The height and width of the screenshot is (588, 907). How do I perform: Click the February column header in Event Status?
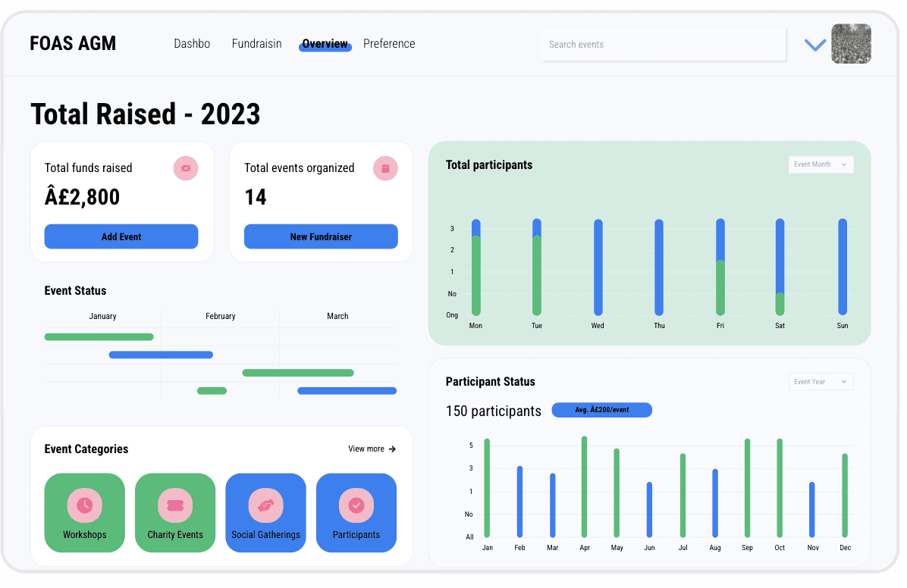coord(221,316)
